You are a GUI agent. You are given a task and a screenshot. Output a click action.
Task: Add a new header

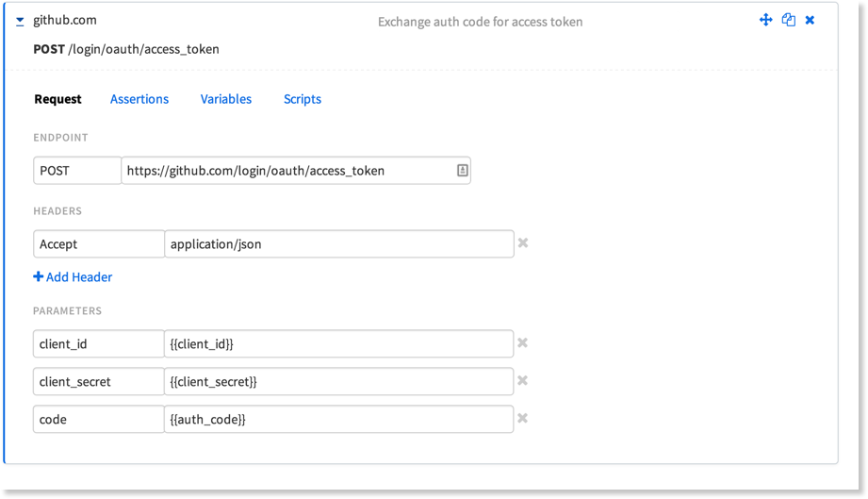(73, 277)
